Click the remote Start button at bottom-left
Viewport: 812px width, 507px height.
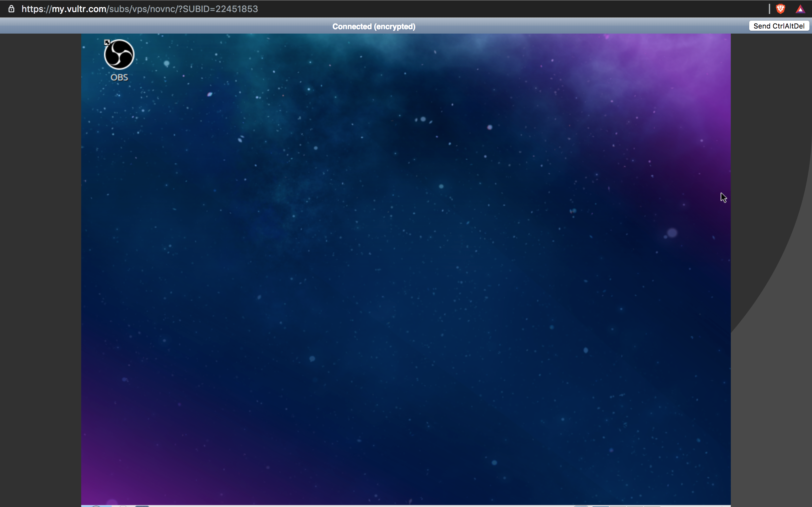96,506
